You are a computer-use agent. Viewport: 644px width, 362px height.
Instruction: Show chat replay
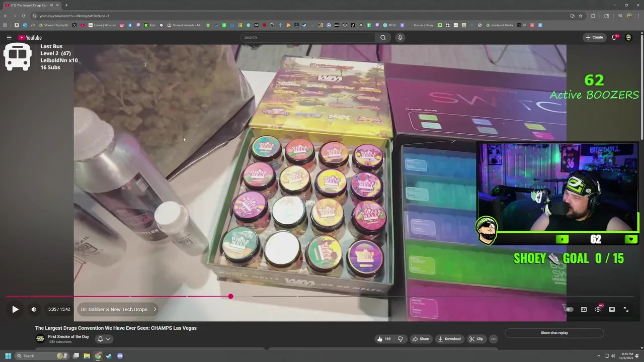click(x=554, y=333)
